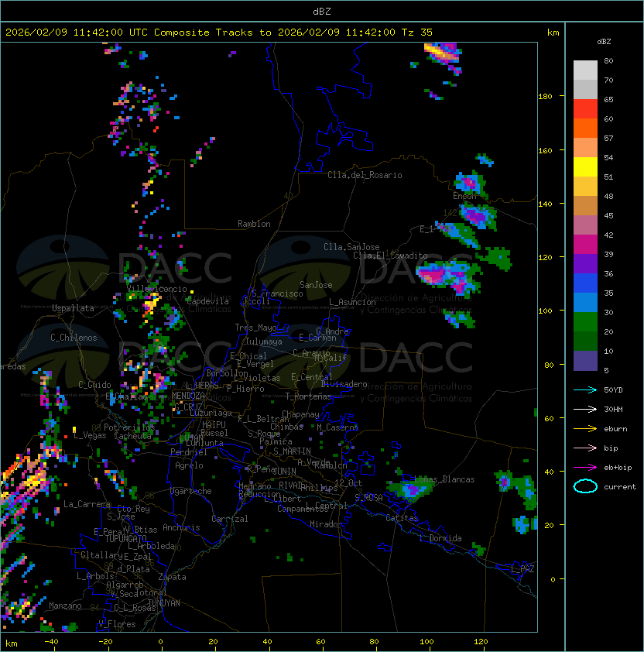The width and height of the screenshot is (644, 652).
Task: Click the 'V_Flores' map label
Action: pyautogui.click(x=117, y=624)
